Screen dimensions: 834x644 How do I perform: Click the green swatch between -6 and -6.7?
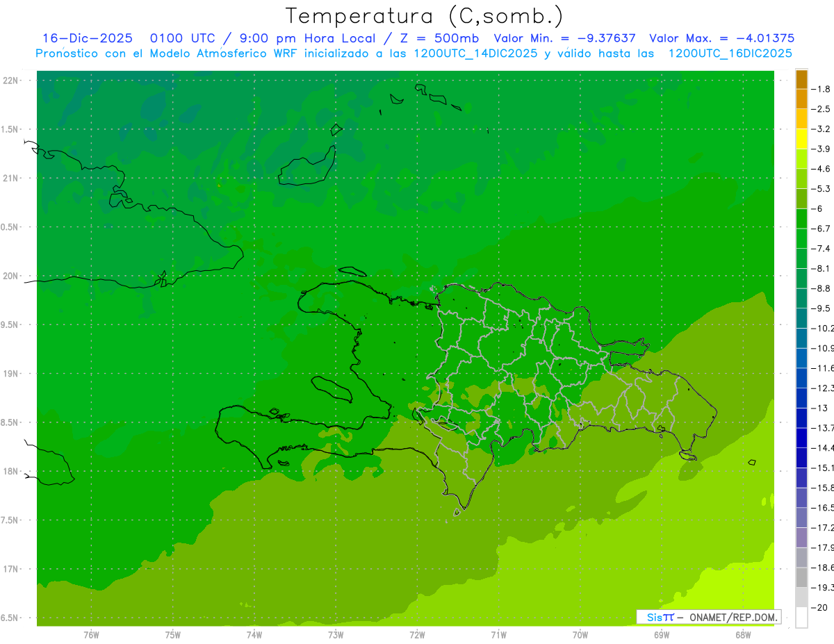point(801,219)
